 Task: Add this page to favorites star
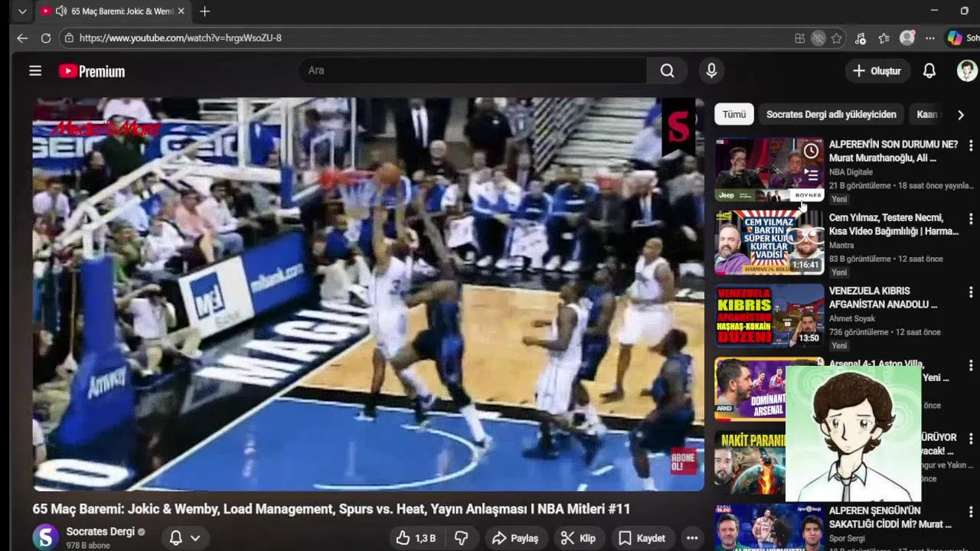click(837, 38)
